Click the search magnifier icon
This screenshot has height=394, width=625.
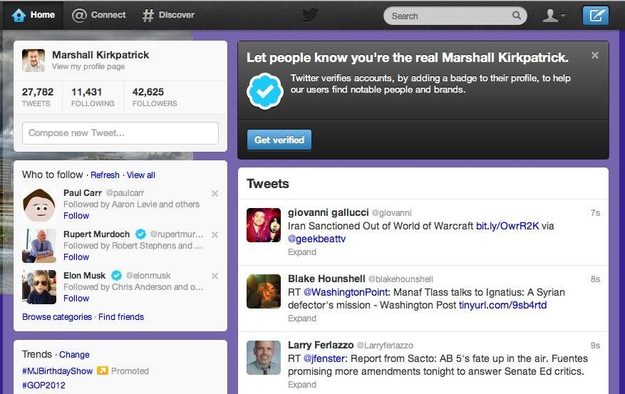[x=516, y=16]
